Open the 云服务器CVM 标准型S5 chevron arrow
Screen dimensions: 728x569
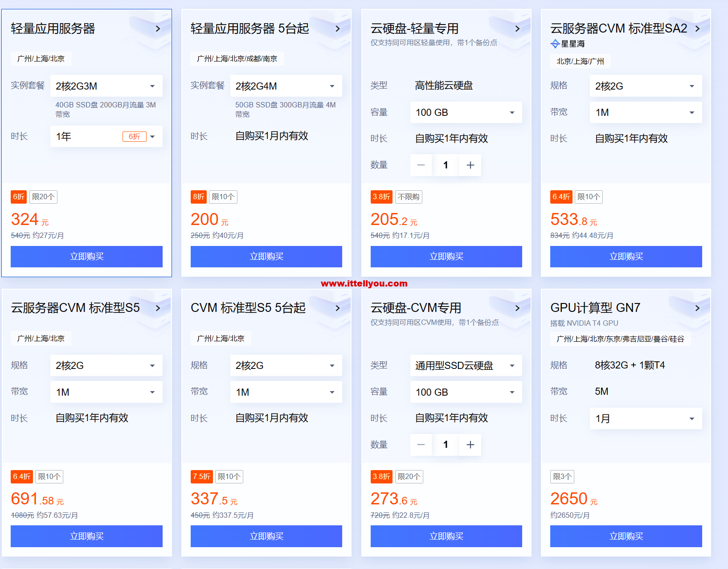click(x=158, y=308)
